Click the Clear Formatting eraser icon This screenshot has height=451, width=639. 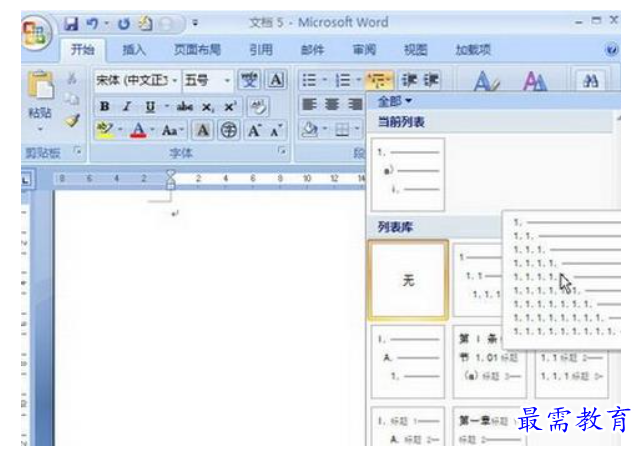click(258, 107)
